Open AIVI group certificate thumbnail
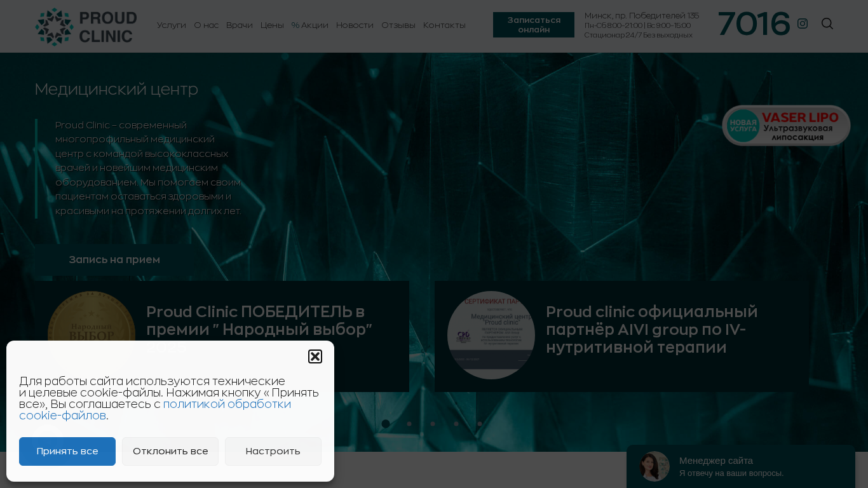The image size is (868, 488). [x=491, y=335]
